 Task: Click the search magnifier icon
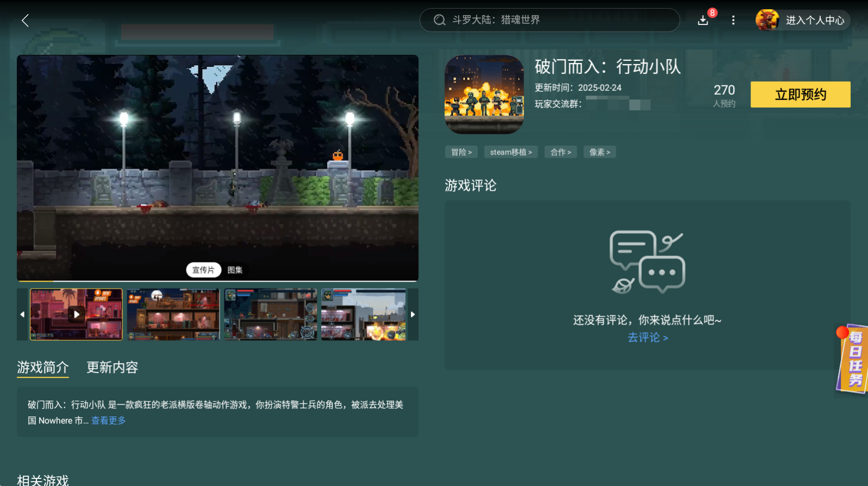[439, 20]
